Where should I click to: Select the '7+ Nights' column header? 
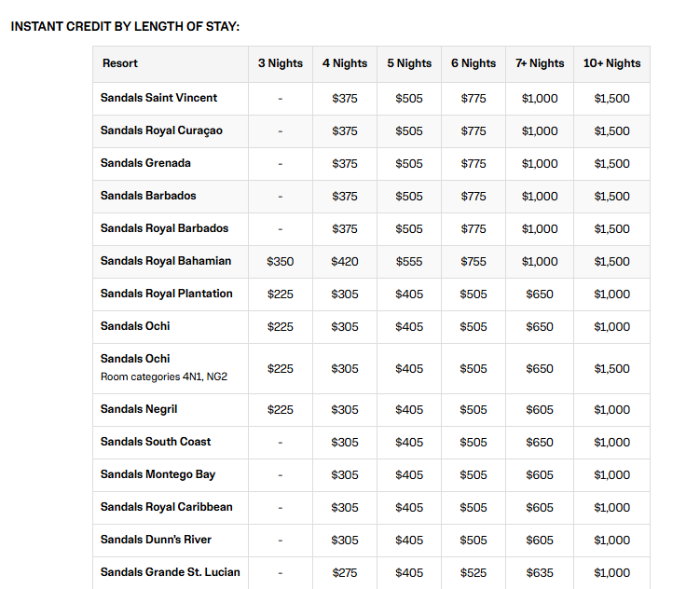click(x=540, y=63)
